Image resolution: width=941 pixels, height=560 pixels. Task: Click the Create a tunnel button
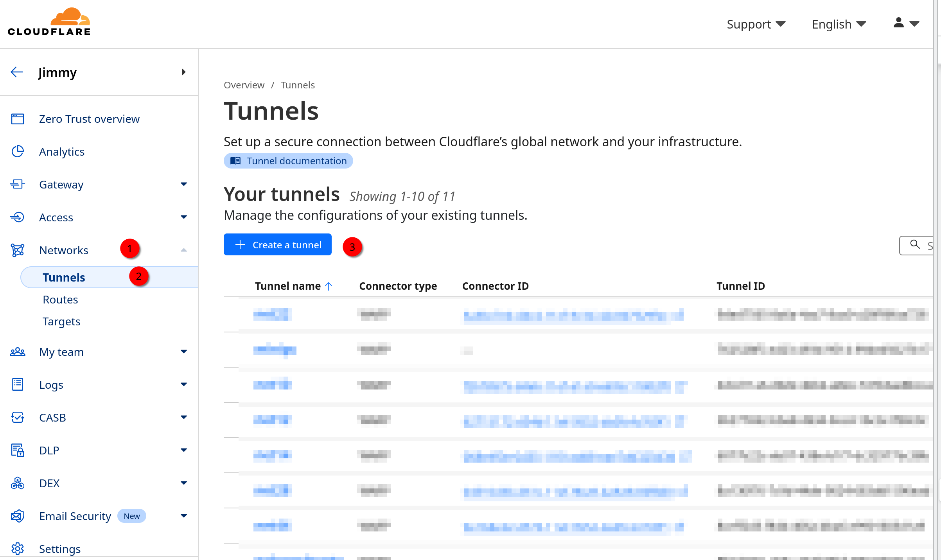[278, 244]
